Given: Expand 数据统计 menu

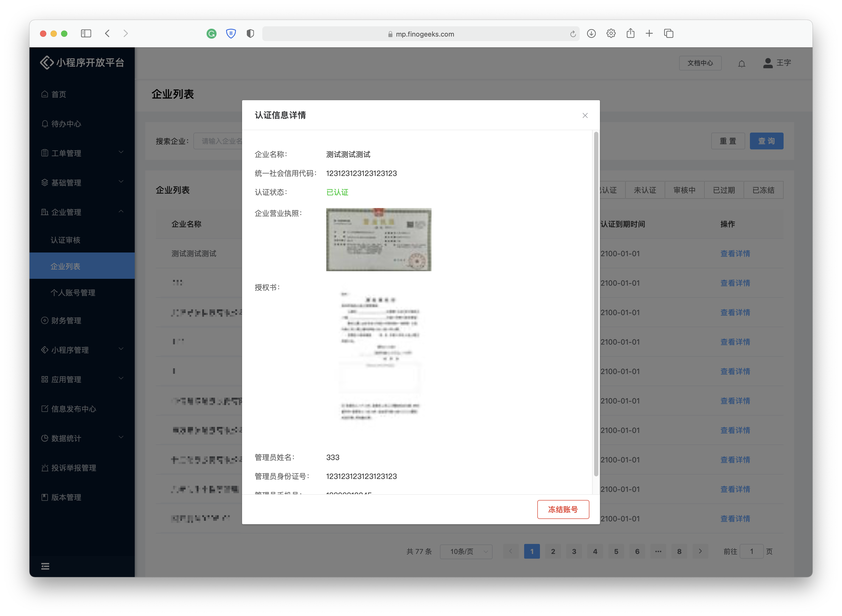Looking at the screenshot, I should 82,438.
